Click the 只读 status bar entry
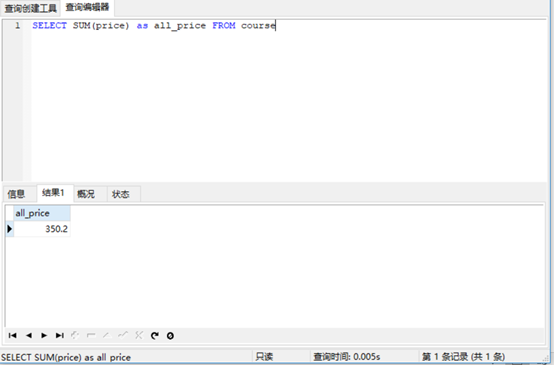 tap(264, 357)
